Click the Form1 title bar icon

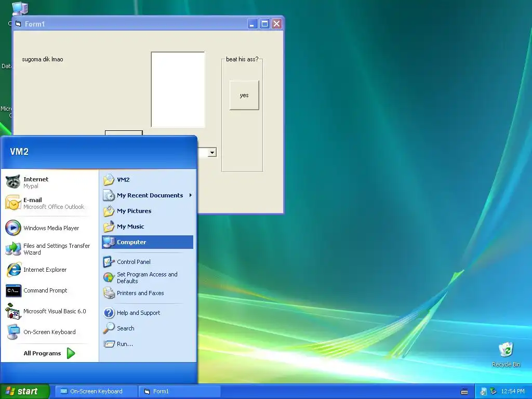18,24
